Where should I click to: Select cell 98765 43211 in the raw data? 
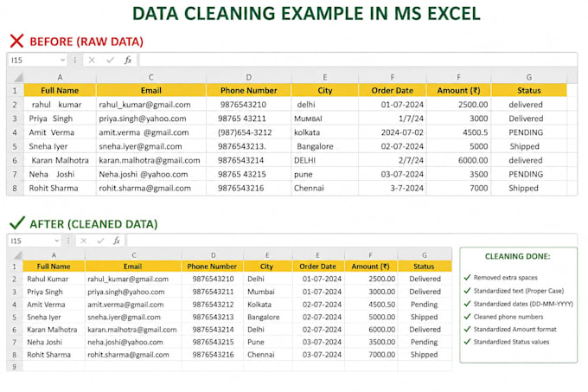tap(249, 119)
